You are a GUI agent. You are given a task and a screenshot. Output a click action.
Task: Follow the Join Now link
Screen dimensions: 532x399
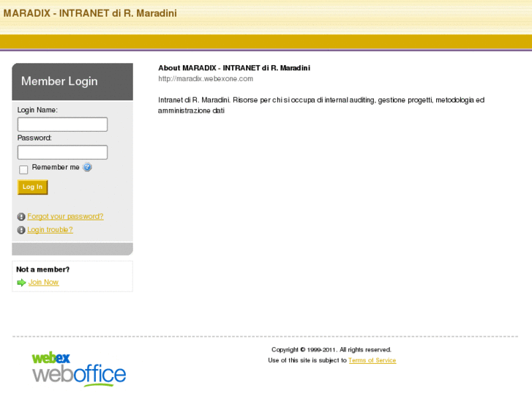[x=43, y=282]
